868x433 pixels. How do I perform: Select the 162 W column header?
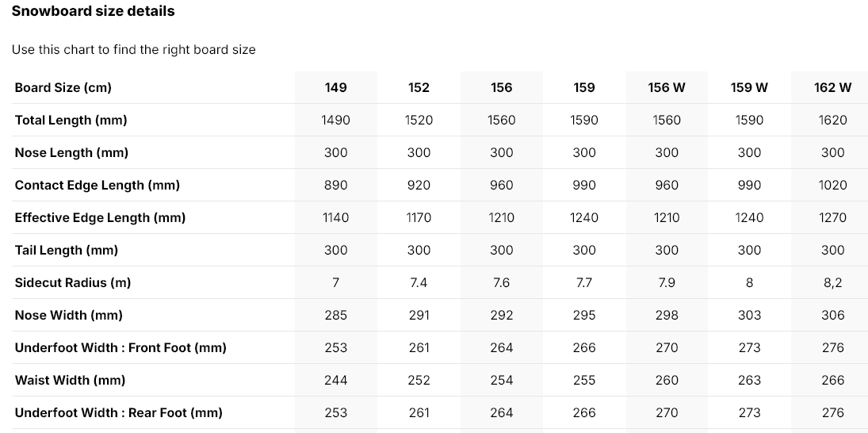tap(832, 87)
